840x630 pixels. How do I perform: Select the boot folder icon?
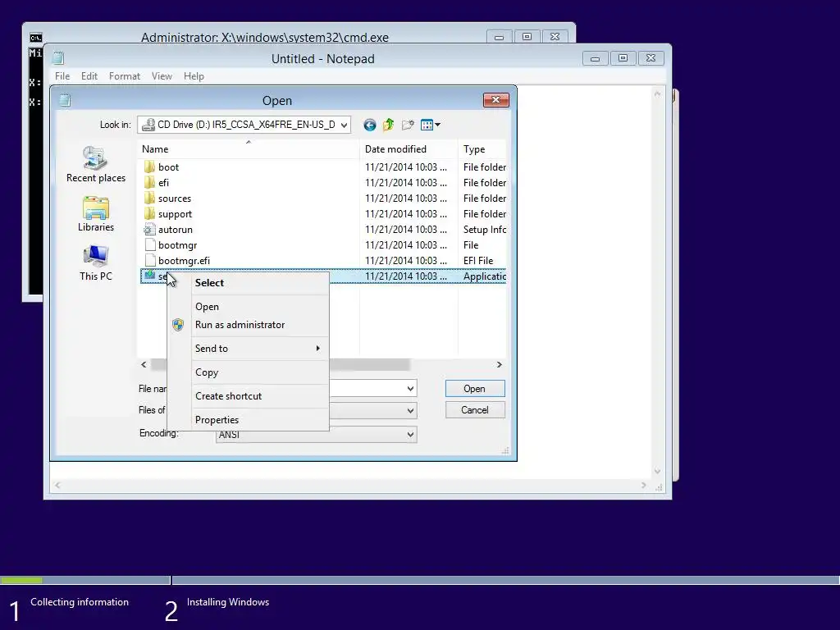(149, 167)
